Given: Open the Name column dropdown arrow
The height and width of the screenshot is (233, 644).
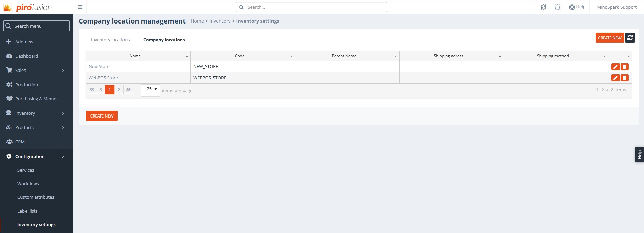Looking at the screenshot, I should (x=187, y=56).
